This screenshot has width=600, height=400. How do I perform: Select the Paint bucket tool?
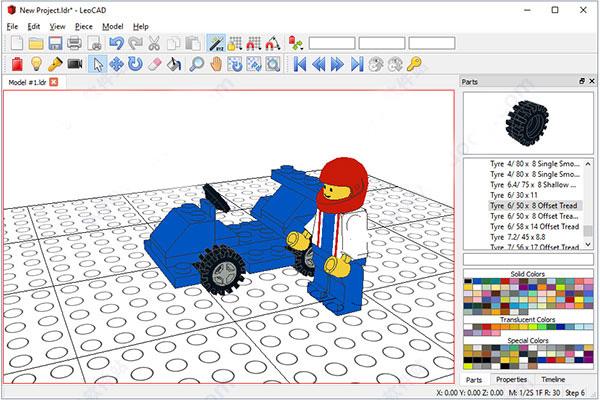[174, 64]
